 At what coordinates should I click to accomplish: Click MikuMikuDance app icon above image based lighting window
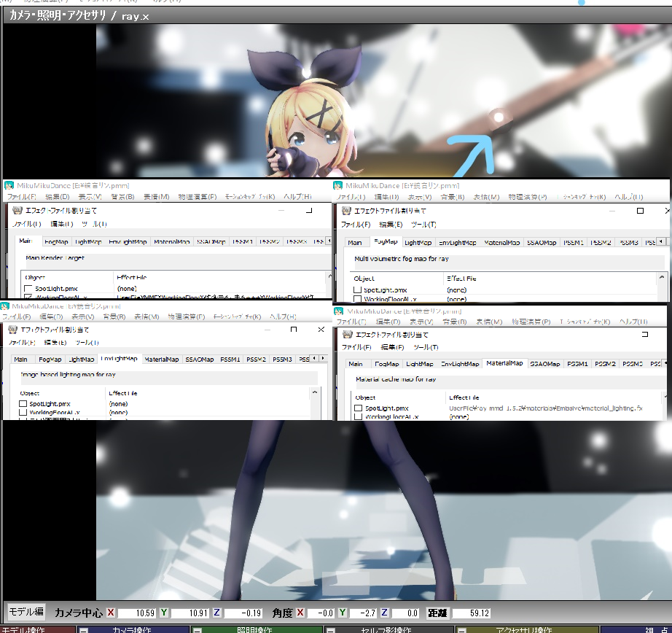click(4, 306)
